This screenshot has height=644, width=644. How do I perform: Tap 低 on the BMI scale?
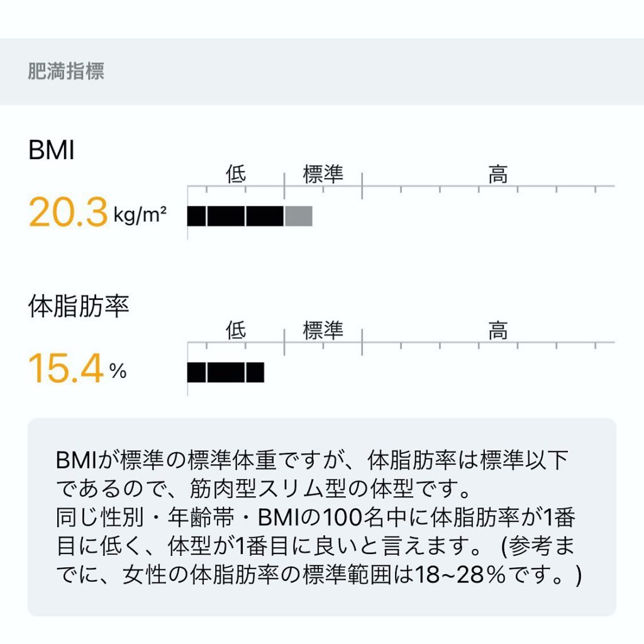click(236, 174)
